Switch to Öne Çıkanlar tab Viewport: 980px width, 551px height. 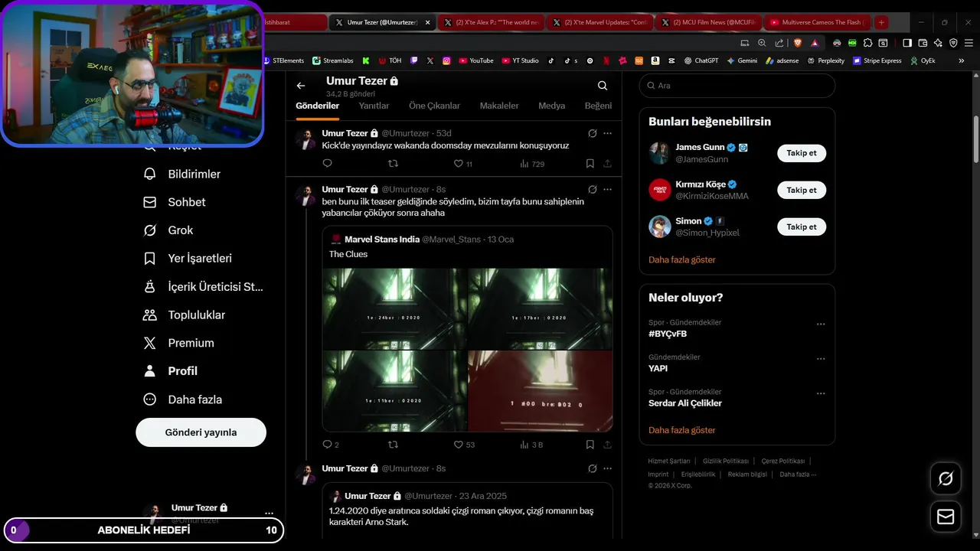point(434,106)
